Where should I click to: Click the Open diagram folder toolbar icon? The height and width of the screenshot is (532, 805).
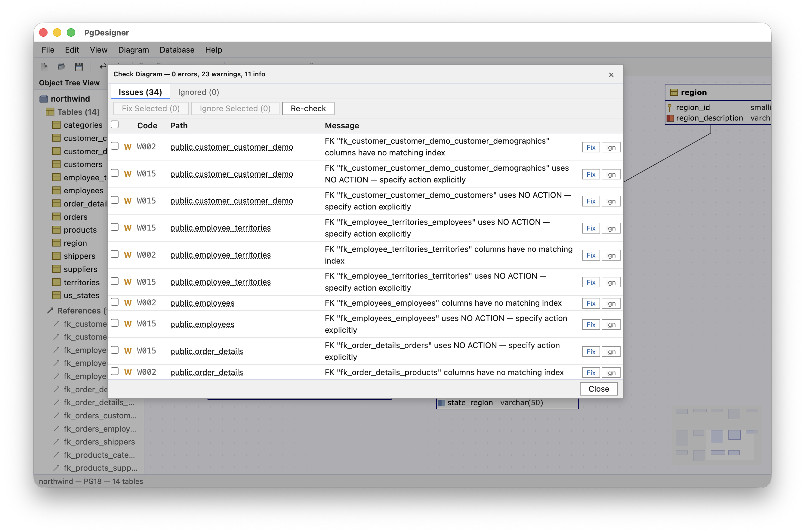point(61,66)
